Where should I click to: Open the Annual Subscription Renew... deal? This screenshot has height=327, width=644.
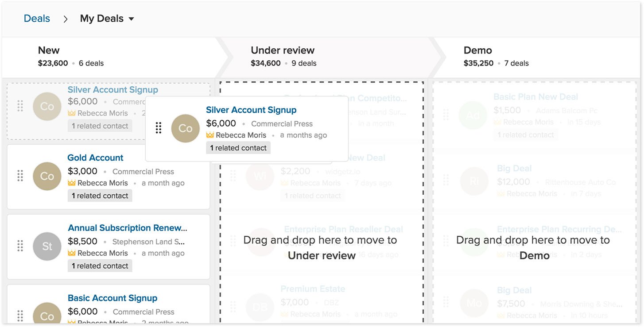[x=128, y=228]
